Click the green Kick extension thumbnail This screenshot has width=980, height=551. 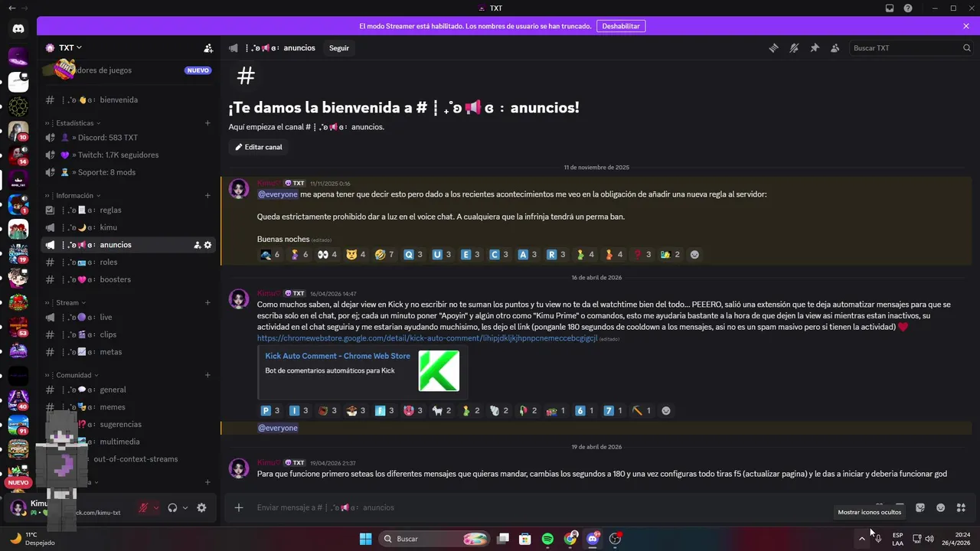[x=439, y=371]
